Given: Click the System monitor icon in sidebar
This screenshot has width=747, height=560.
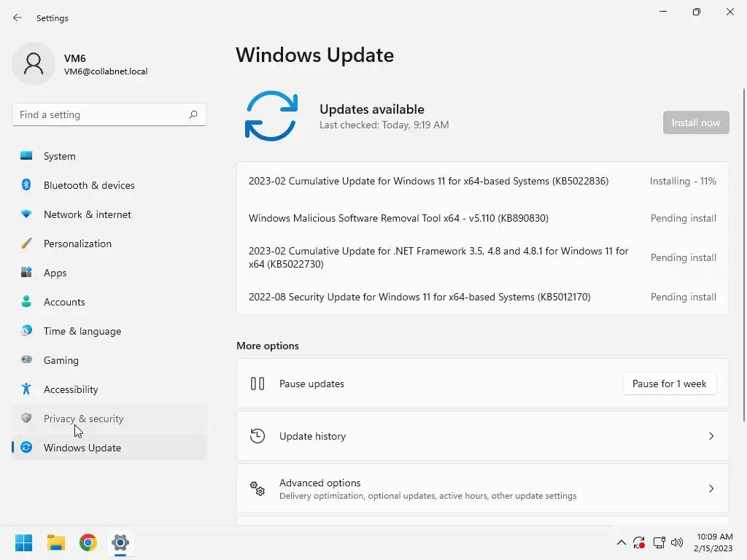Looking at the screenshot, I should tap(26, 156).
